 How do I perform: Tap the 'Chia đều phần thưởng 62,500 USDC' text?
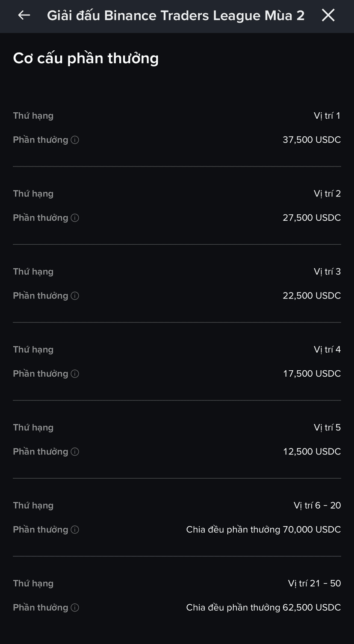263,607
